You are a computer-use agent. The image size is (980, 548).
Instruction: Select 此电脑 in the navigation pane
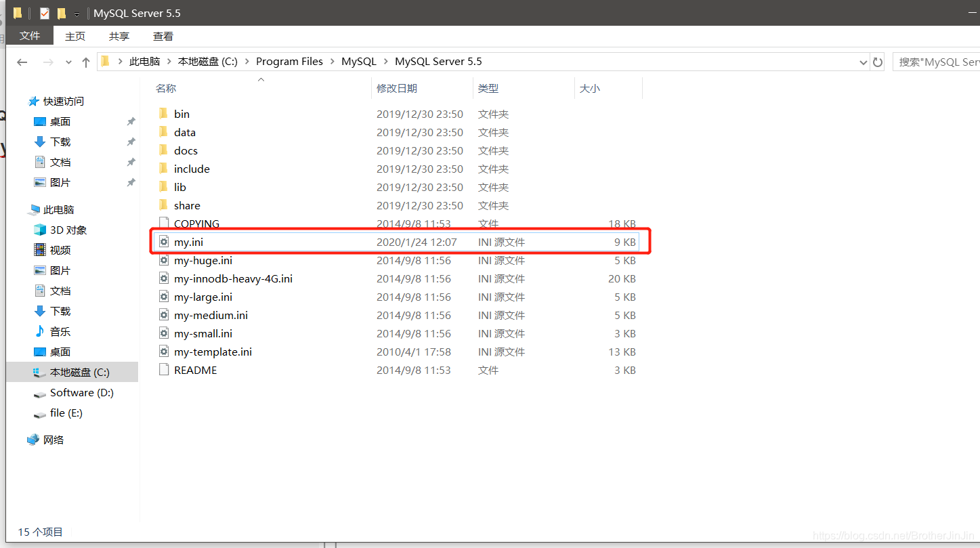pyautogui.click(x=59, y=209)
